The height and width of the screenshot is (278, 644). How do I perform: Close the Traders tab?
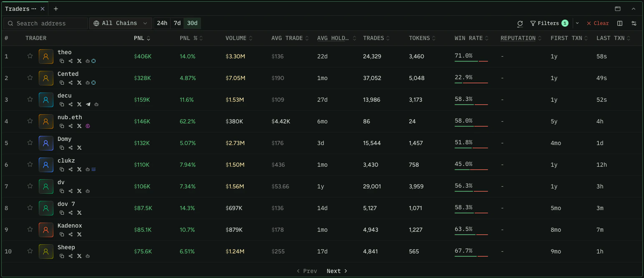point(43,9)
